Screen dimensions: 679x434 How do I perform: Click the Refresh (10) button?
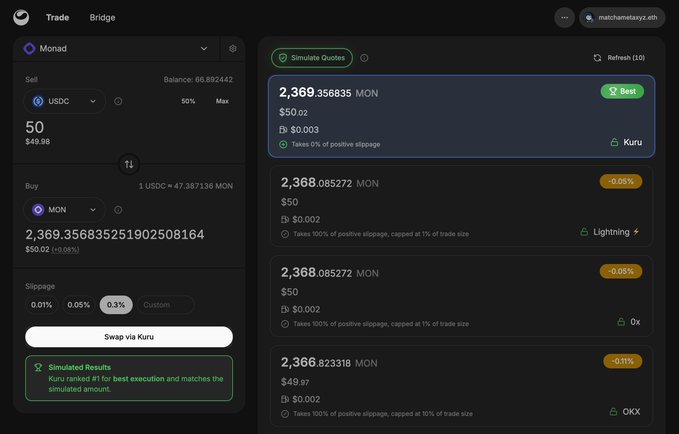[x=619, y=58]
